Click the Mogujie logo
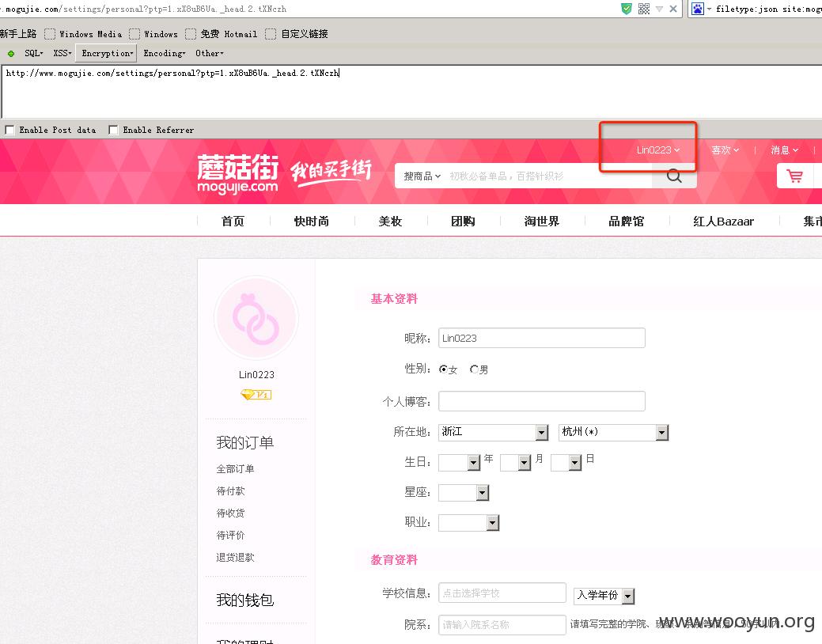This screenshot has width=822, height=644. pos(237,173)
